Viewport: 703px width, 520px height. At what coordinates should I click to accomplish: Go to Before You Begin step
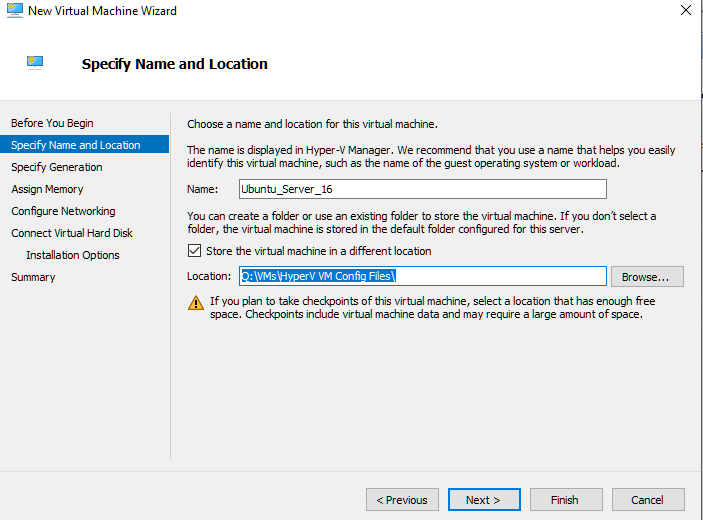click(52, 123)
